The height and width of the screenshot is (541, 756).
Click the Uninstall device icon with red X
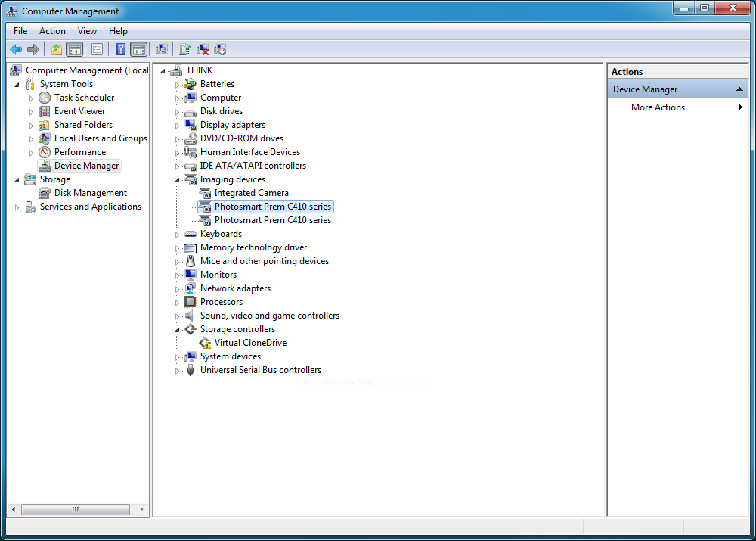(x=203, y=50)
